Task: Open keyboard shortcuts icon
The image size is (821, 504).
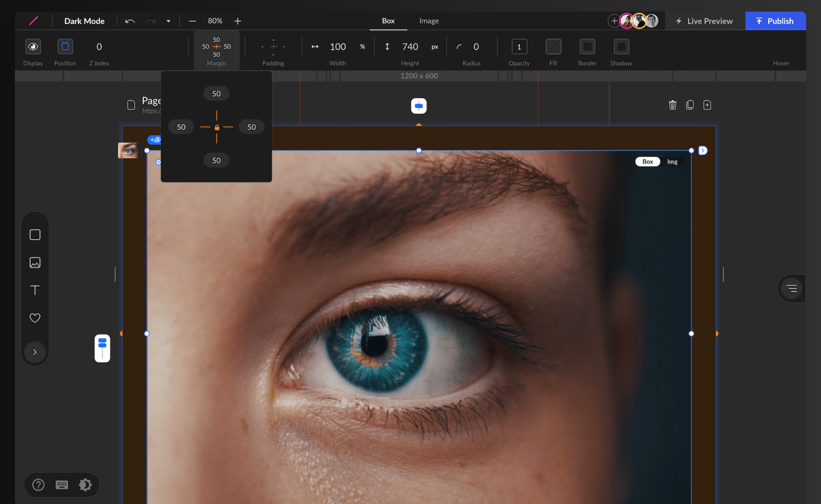Action: pos(62,485)
